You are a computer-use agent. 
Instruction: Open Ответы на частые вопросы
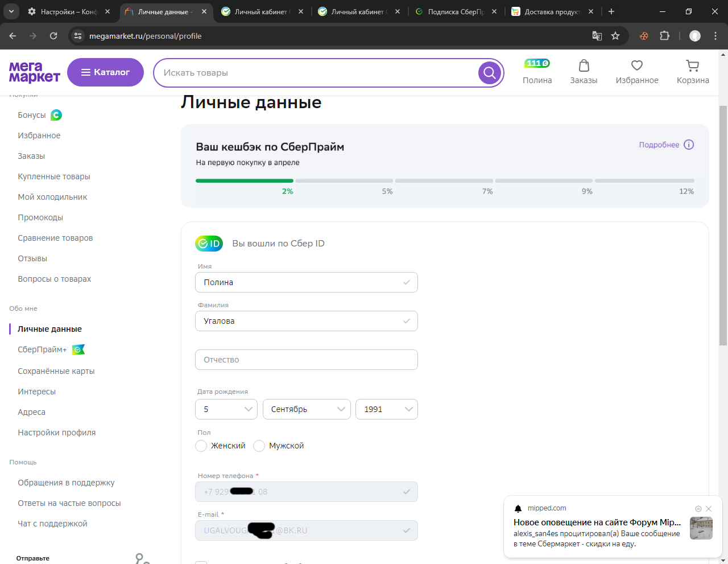pos(69,503)
